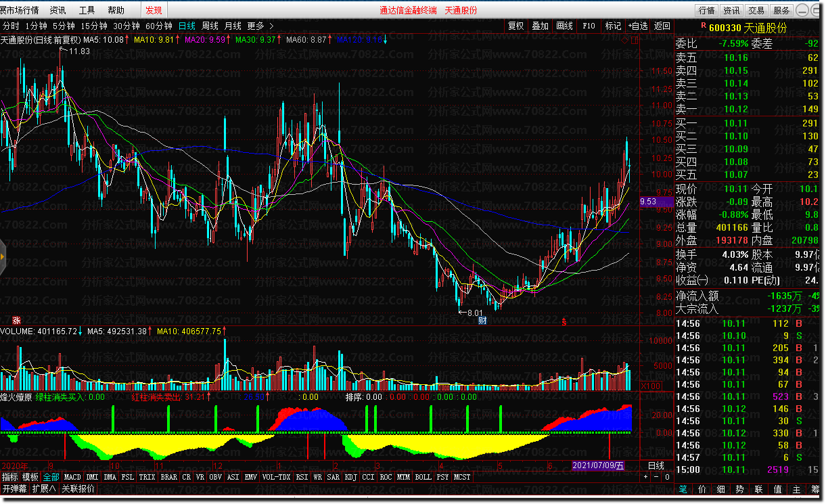826x504 pixels.
Task: Select the 价 price tab in right panel
Action: tap(702, 489)
